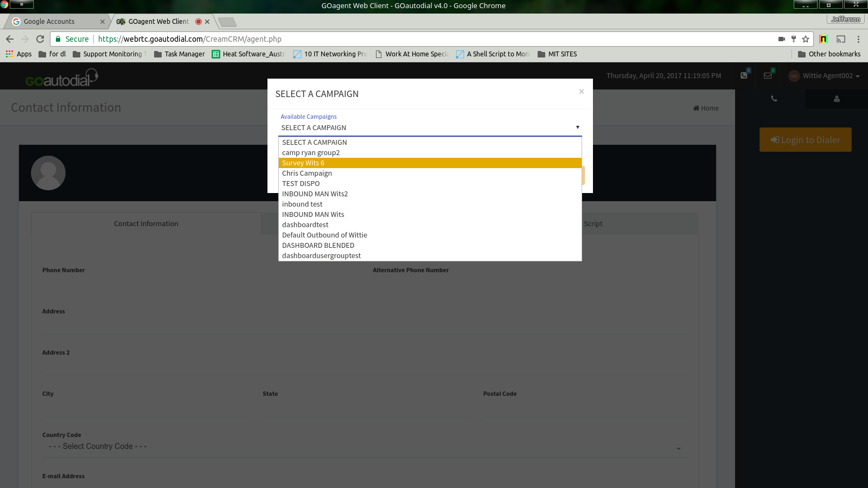Open the Task Manager bookmark folder
The width and height of the screenshot is (868, 488).
tap(180, 54)
